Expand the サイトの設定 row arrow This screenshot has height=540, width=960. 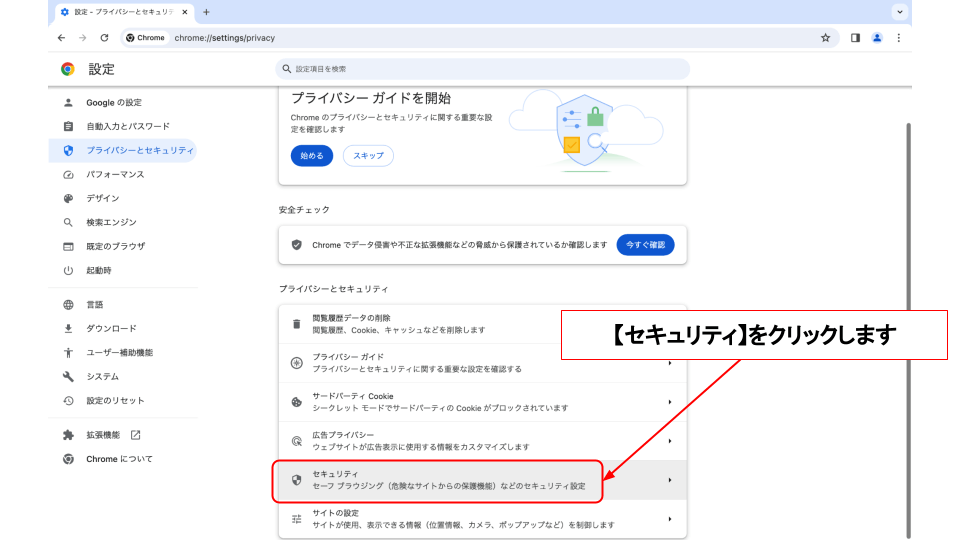point(669,519)
